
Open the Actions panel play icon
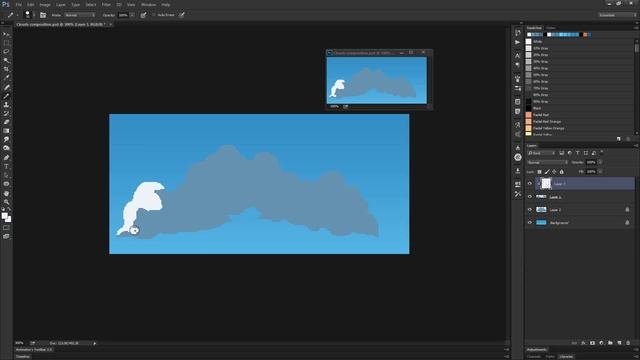(x=518, y=42)
